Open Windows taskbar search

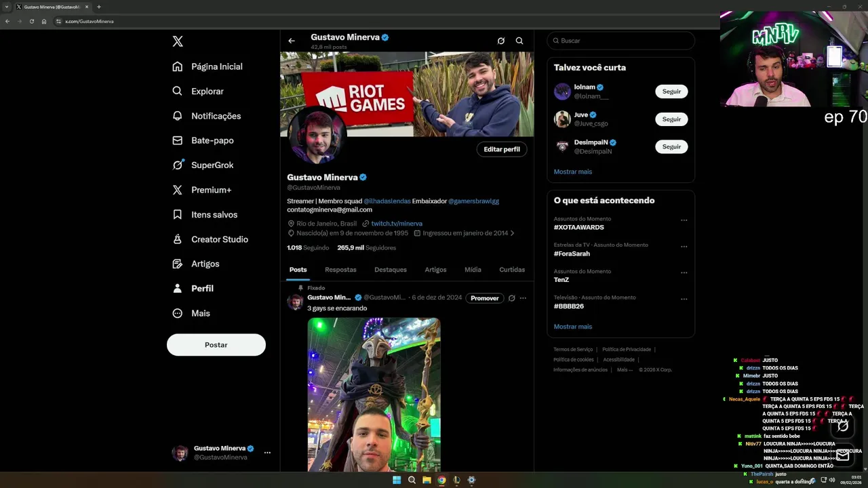pyautogui.click(x=412, y=480)
